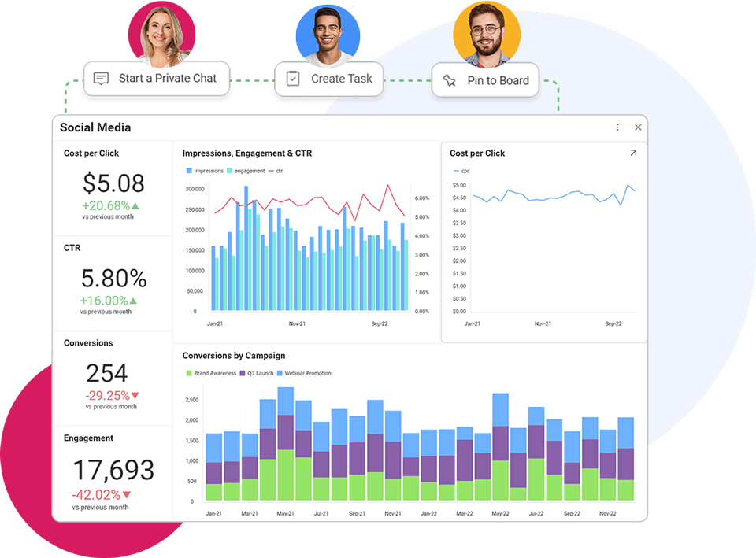756x558 pixels.
Task: Toggle the ctr legend line marker
Action: (271, 171)
